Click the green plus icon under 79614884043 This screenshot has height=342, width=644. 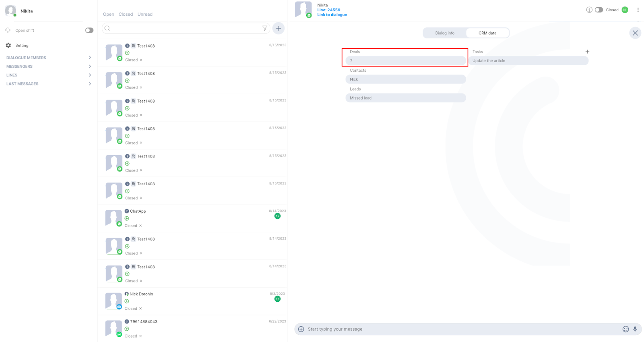pyautogui.click(x=127, y=329)
